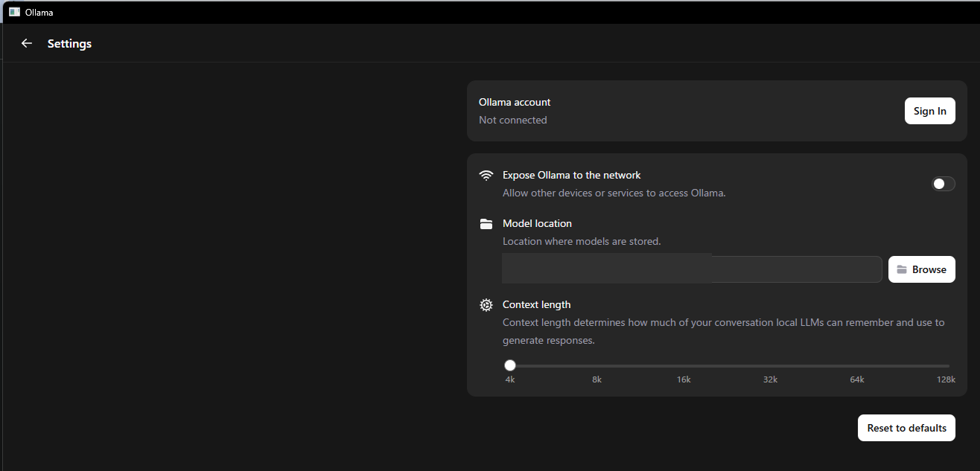Viewport: 980px width, 471px height.
Task: Click the wifi network icon
Action: click(x=486, y=176)
